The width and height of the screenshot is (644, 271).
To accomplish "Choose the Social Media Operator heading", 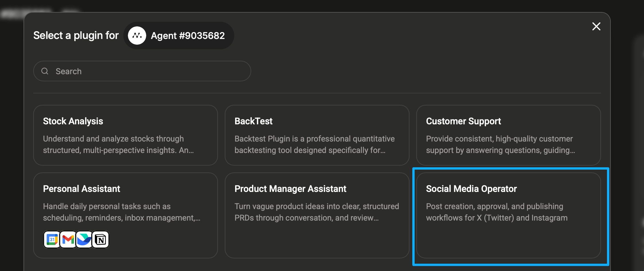I will point(471,189).
